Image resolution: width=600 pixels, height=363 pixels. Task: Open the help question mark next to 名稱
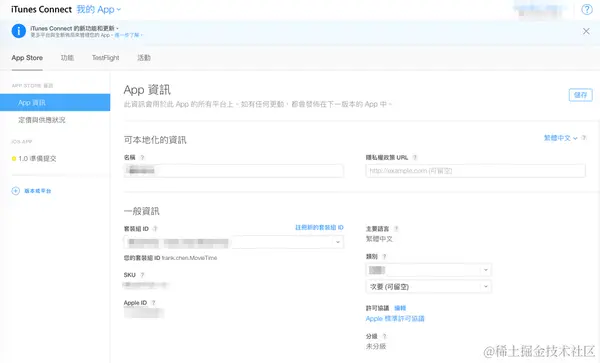(142, 158)
